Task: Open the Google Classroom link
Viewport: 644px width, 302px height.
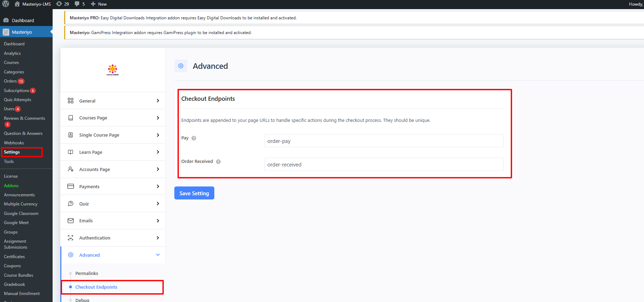Action: coord(21,214)
